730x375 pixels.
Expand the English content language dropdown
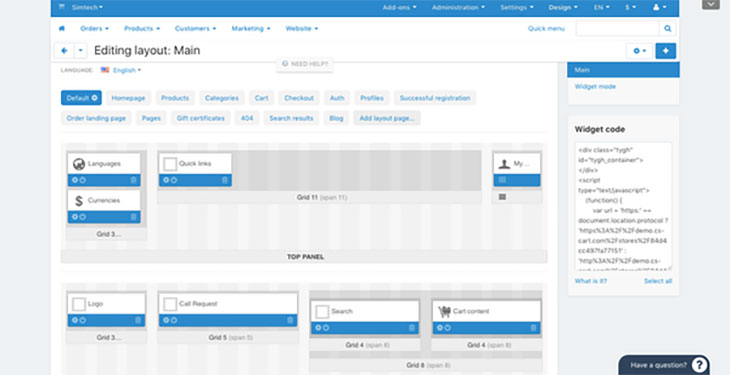127,70
